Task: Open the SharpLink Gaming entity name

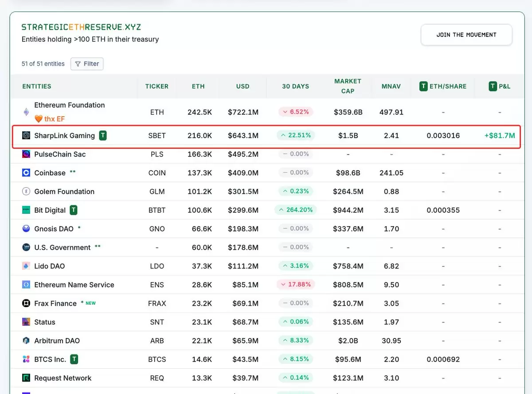Action: [x=65, y=135]
